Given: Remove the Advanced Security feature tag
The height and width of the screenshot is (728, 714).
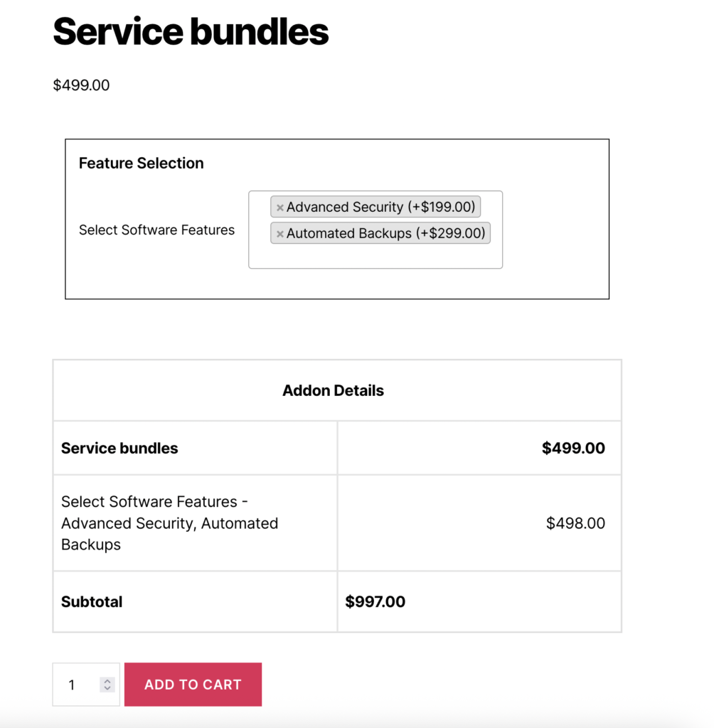Looking at the screenshot, I should coord(280,208).
